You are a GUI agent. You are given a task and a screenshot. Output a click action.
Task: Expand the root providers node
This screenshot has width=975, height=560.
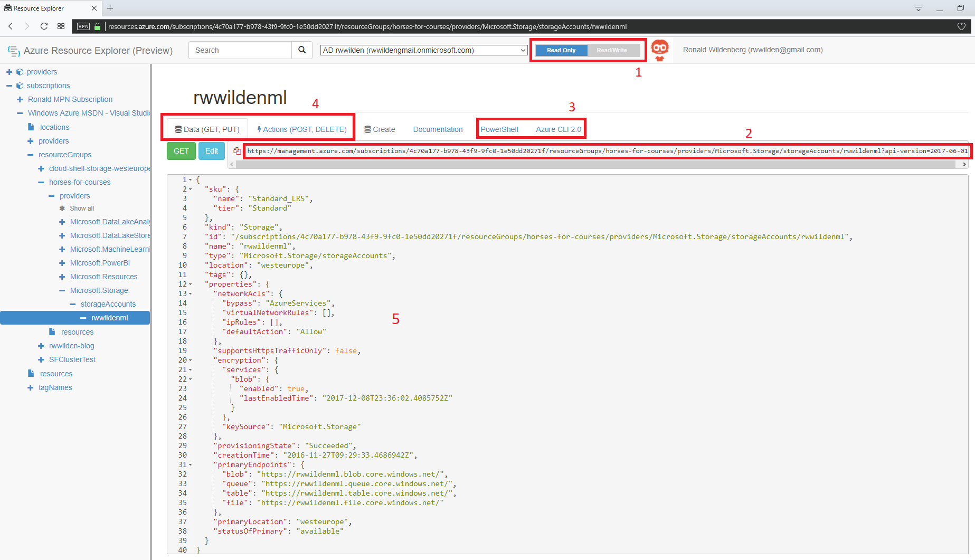pos(9,72)
